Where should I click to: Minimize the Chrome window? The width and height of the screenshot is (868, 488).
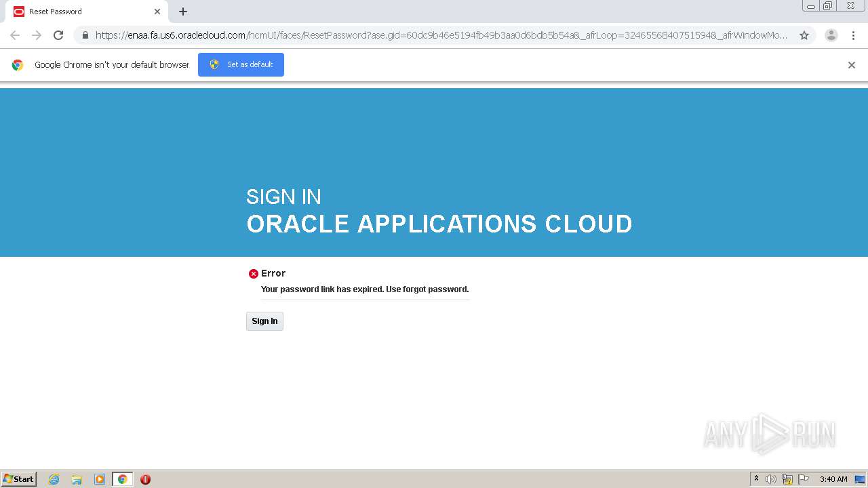[811, 6]
